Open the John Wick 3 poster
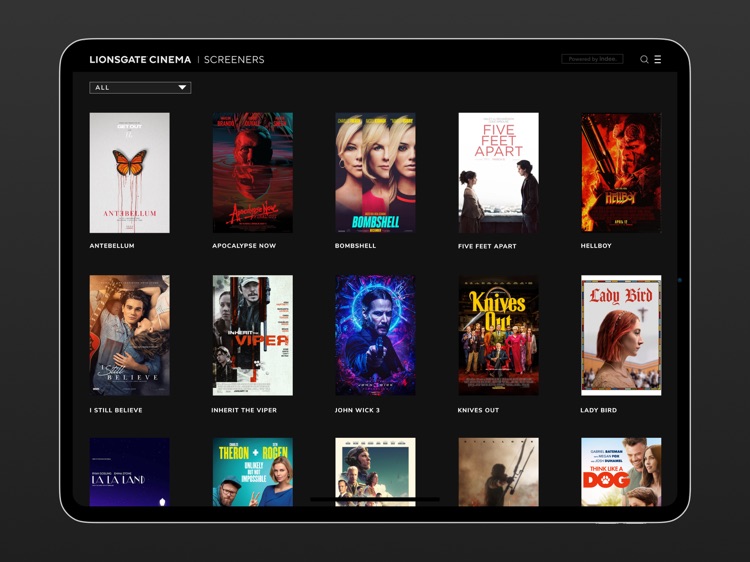The height and width of the screenshot is (562, 750). pos(375,335)
